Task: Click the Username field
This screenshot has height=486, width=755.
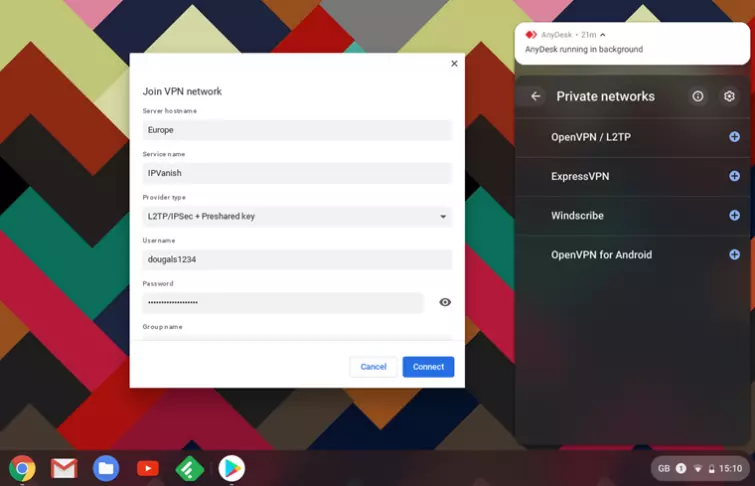Action: tap(297, 260)
